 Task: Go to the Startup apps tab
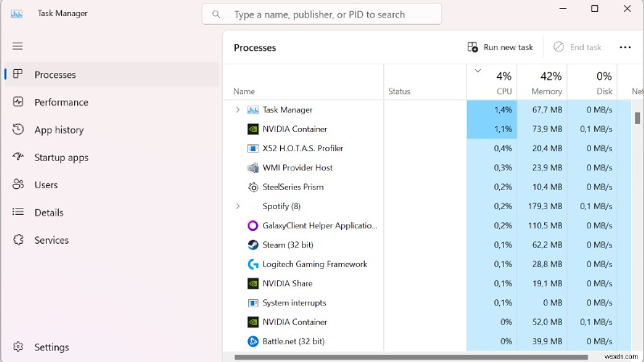(112, 157)
